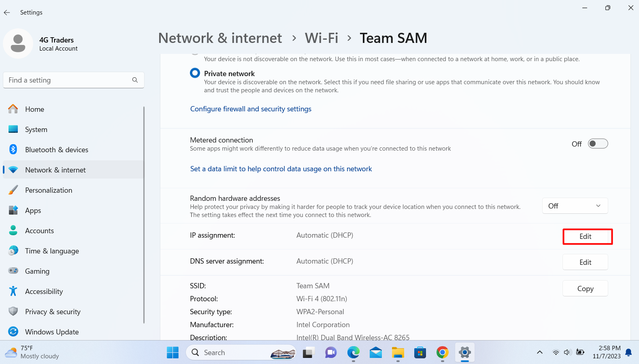Screen dimensions: 639x364
Task: Click the Windows Update sync icon
Action: [13, 332]
